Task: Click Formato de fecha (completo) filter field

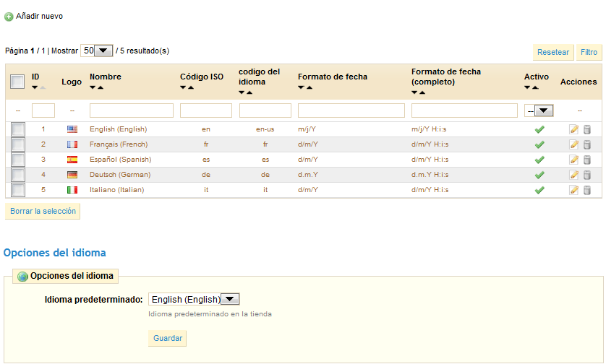Action: pos(464,110)
